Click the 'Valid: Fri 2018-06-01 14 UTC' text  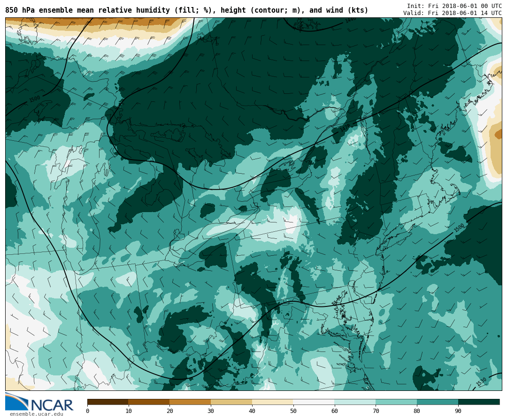(x=453, y=13)
